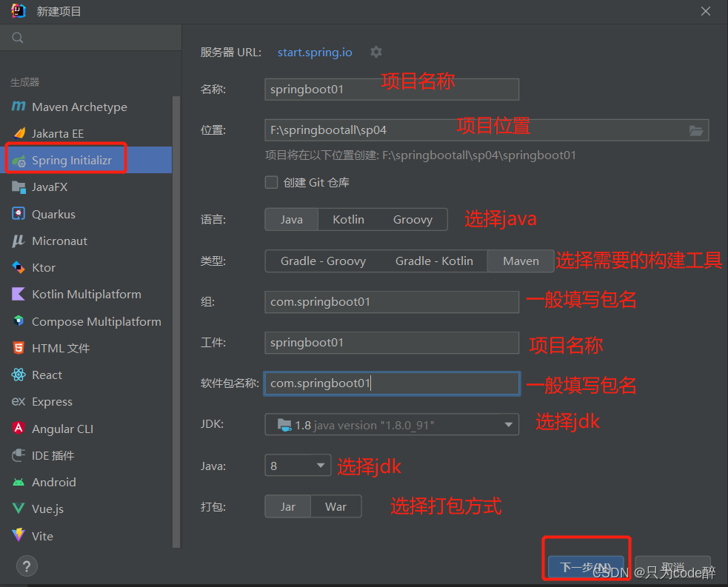Focus the project name field springboot01

(392, 89)
